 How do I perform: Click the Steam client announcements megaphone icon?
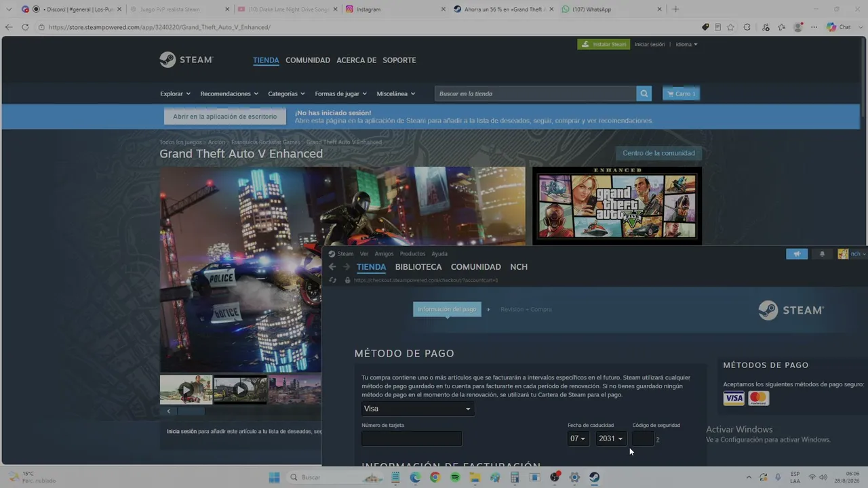(x=797, y=254)
